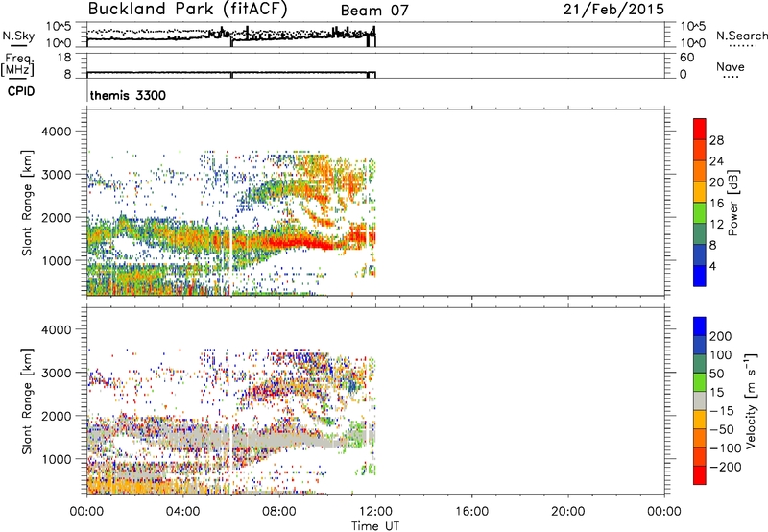Viewport: 768px width, 532px height.
Task: Click the date '21/Feb/2015'
Action: click(x=613, y=10)
